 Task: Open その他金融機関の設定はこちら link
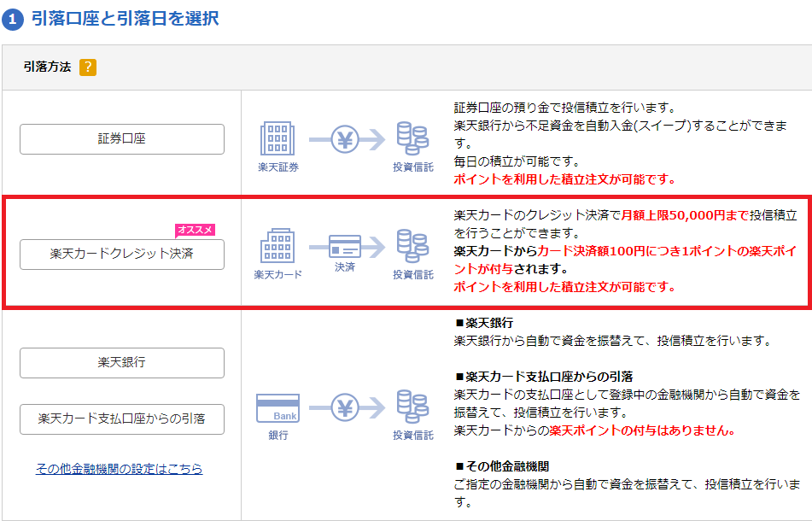tap(119, 469)
